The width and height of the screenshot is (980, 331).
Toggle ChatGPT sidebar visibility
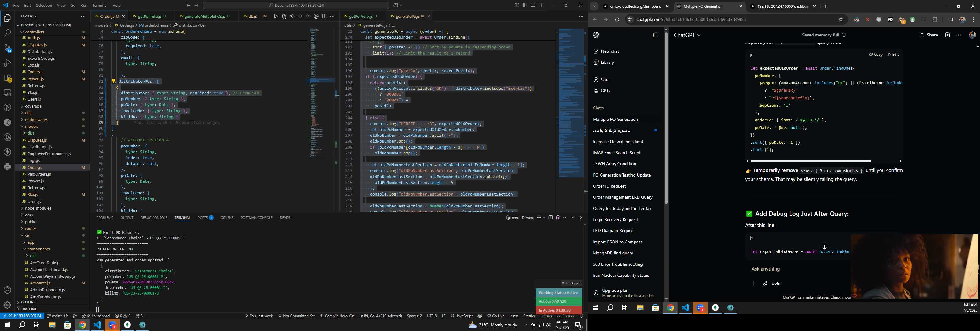655,35
